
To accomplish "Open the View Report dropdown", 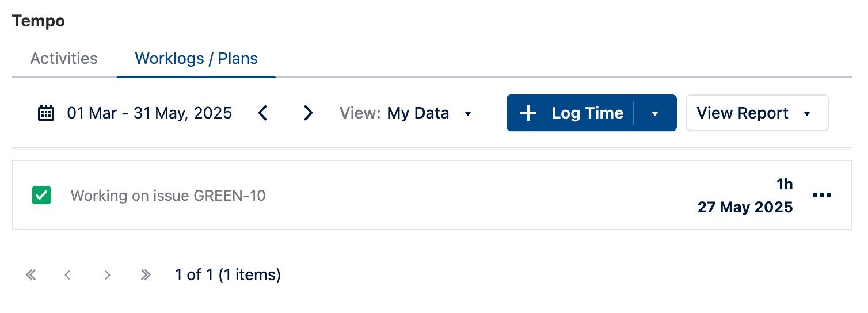I will (x=757, y=113).
